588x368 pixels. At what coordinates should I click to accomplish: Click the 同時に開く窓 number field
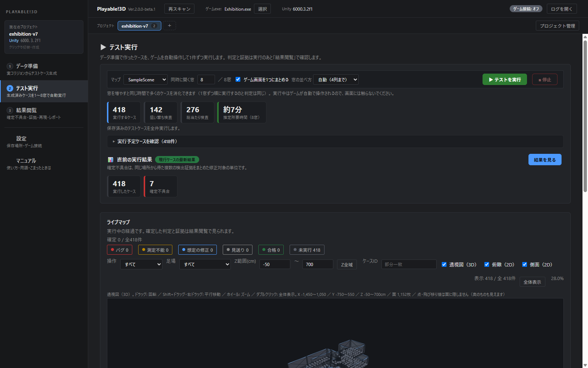[x=206, y=79]
